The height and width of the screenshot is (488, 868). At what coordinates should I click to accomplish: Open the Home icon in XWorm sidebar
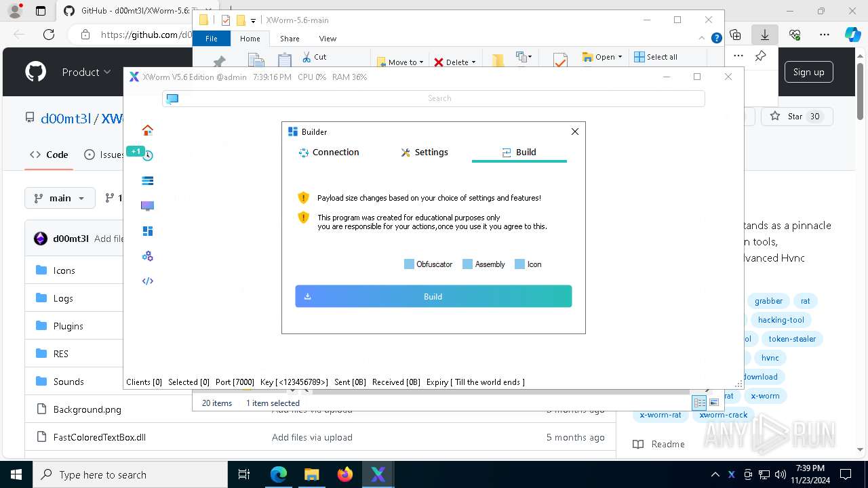(147, 130)
